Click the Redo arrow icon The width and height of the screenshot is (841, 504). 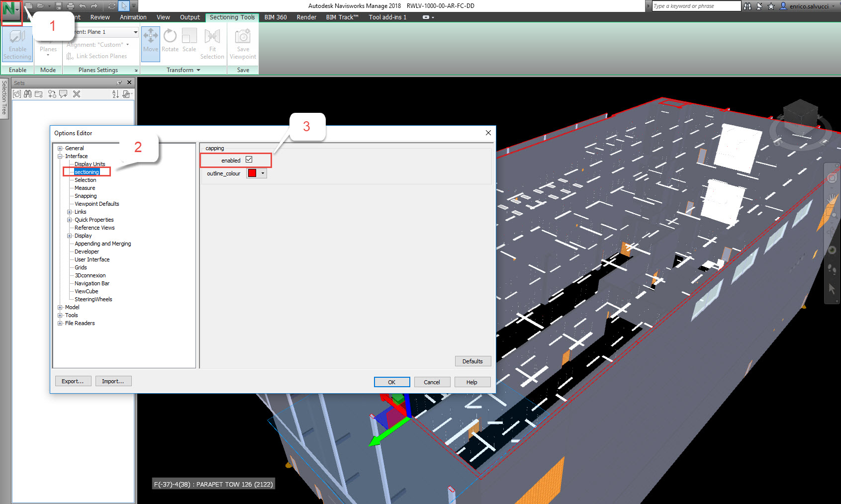(x=94, y=6)
